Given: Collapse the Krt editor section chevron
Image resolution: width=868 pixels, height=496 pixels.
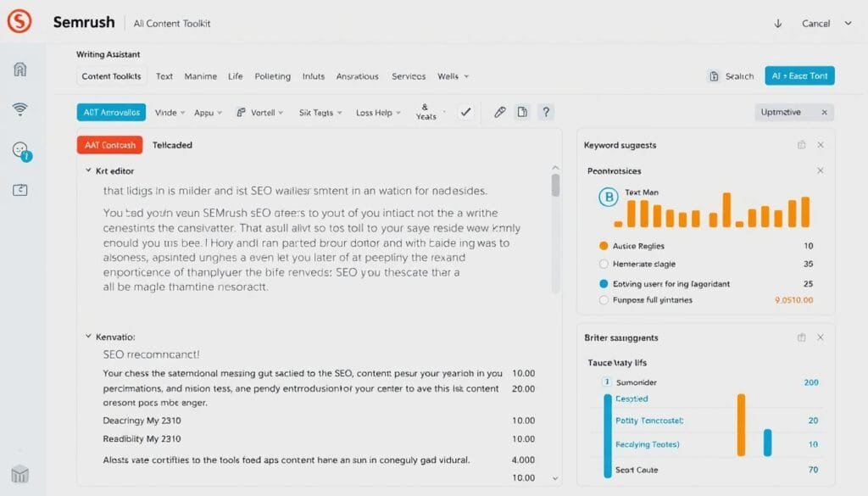Looking at the screenshot, I should (88, 170).
